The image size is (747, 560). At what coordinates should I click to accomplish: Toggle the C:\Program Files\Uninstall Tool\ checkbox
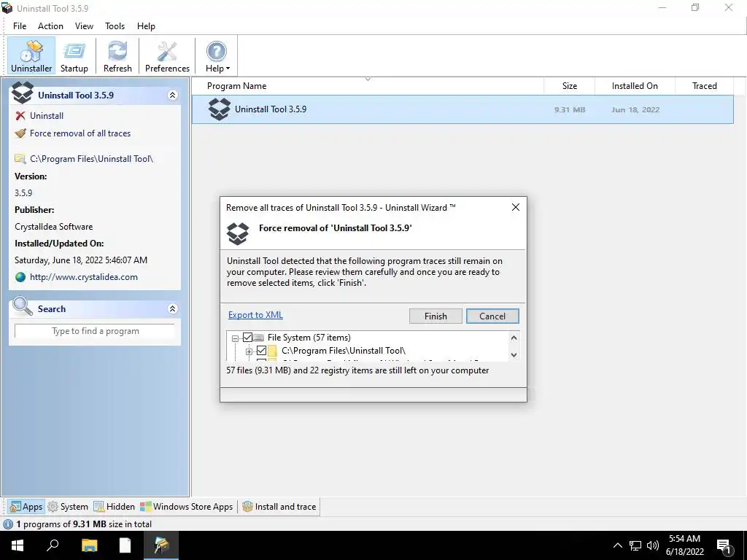261,351
